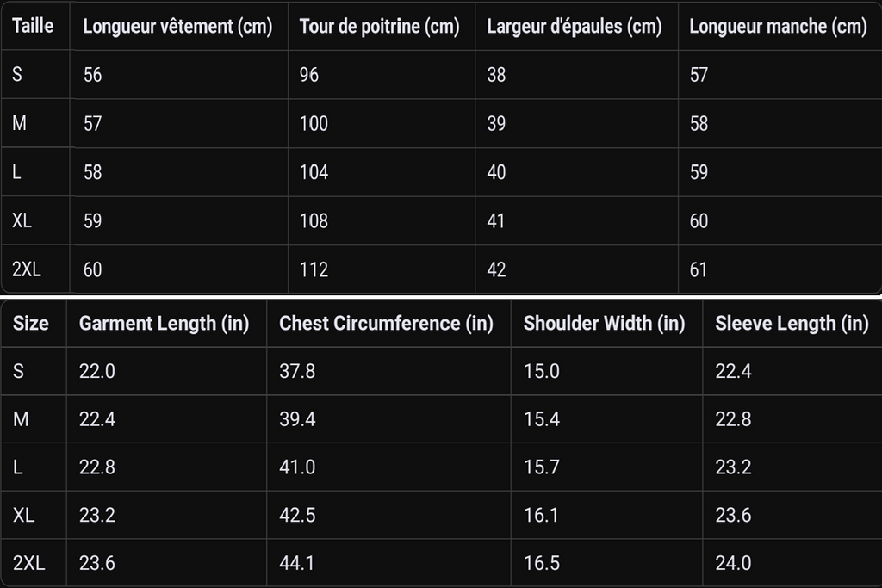This screenshot has height=588, width=882.
Task: Select the Largeur d'épaules (cm) header
Action: coord(575,26)
